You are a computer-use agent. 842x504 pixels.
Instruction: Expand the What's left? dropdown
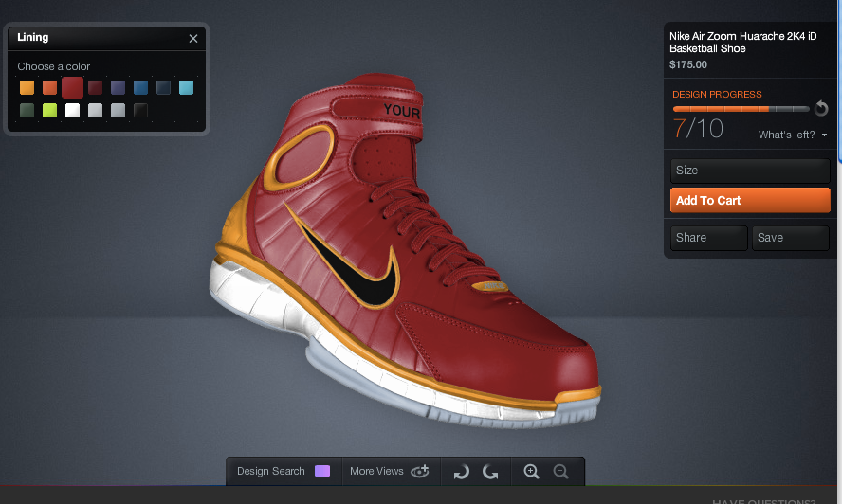(x=793, y=135)
